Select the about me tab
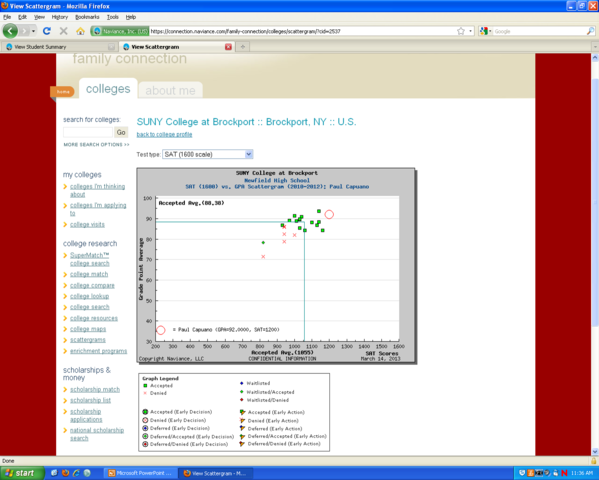This screenshot has height=480, width=599. [x=170, y=91]
